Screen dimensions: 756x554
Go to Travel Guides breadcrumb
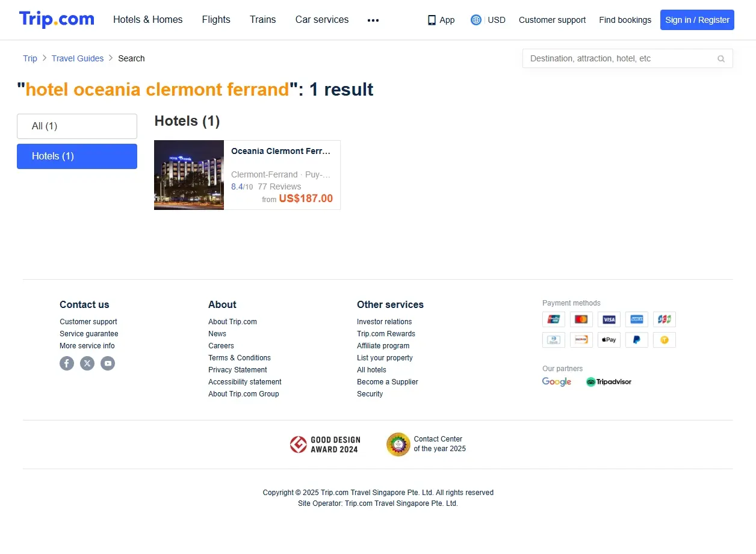coord(78,58)
